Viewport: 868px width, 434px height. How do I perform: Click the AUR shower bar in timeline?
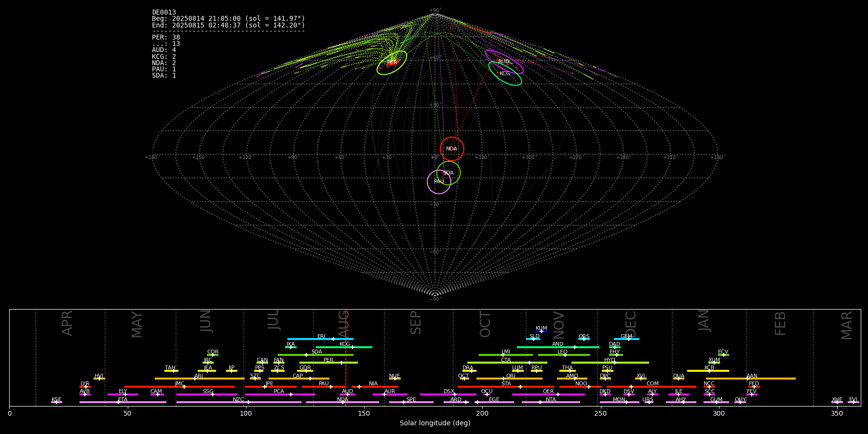(390, 394)
